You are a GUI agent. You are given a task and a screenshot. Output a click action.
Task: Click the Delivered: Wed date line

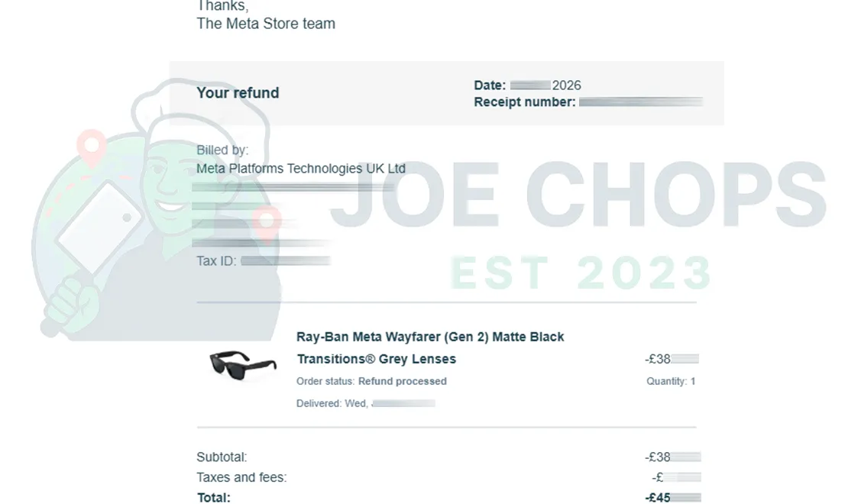(x=365, y=403)
